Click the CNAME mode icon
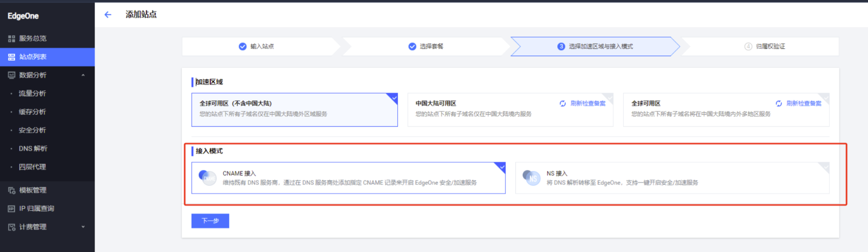868x252 pixels. [208, 178]
